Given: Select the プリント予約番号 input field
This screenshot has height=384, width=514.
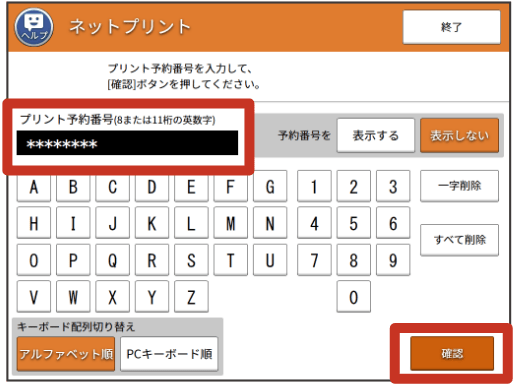Looking at the screenshot, I should (x=127, y=143).
